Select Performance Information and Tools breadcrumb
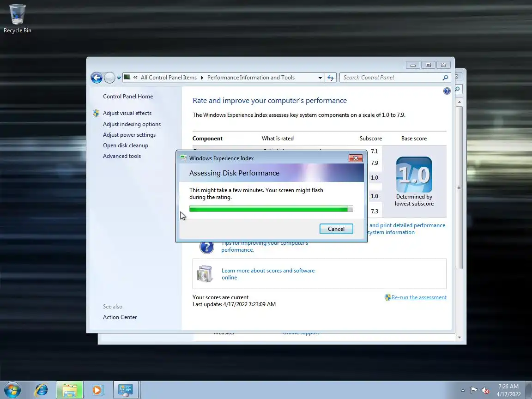This screenshot has height=399, width=532. click(x=251, y=78)
